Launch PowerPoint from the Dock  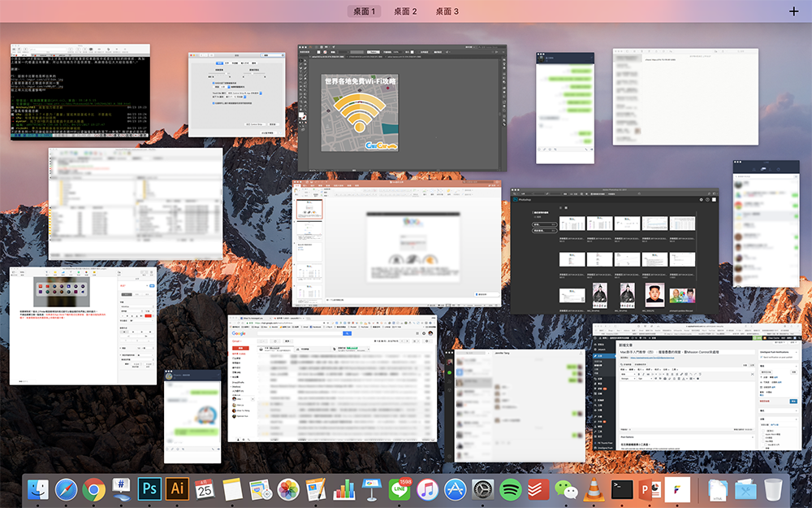pyautogui.click(x=650, y=489)
